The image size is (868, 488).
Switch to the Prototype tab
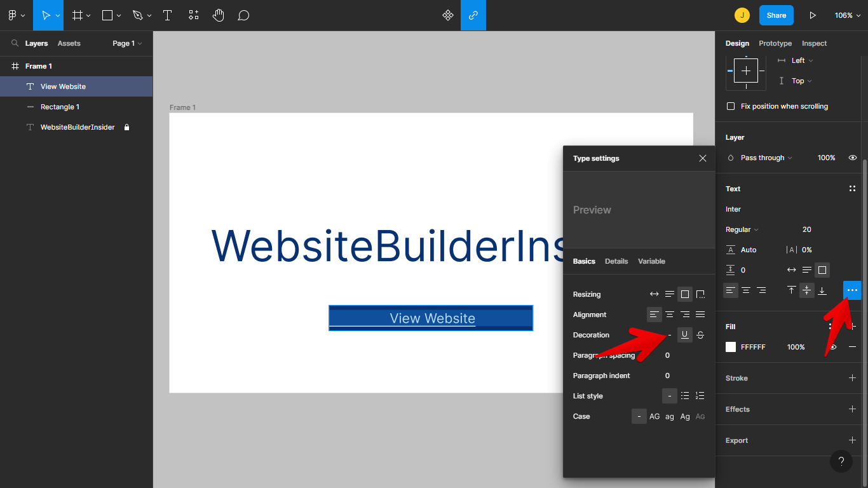tap(775, 43)
